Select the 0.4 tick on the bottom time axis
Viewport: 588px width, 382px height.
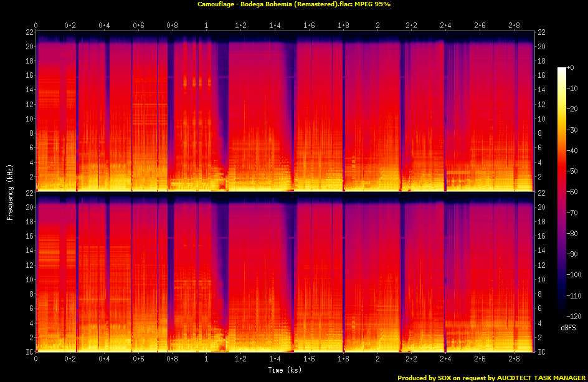[x=104, y=360]
